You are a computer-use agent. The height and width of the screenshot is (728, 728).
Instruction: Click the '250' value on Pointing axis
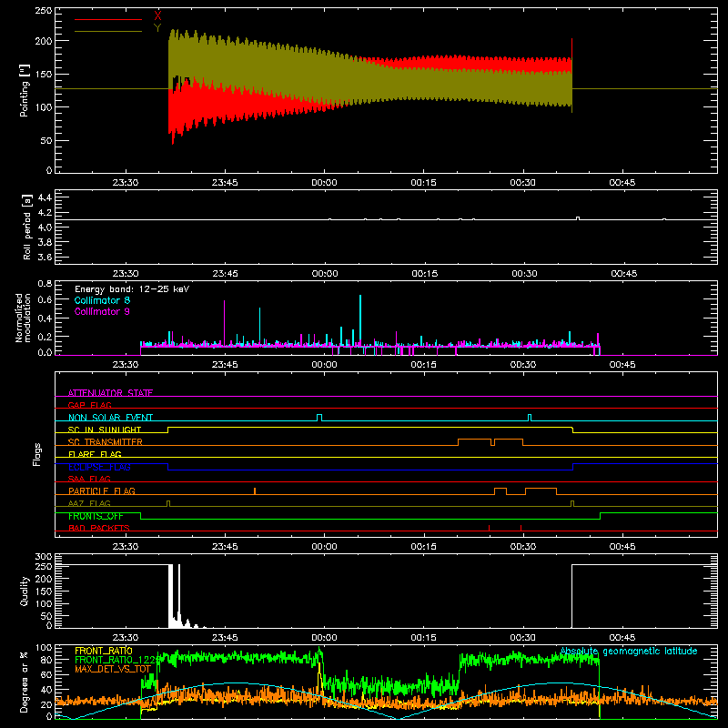[44, 10]
